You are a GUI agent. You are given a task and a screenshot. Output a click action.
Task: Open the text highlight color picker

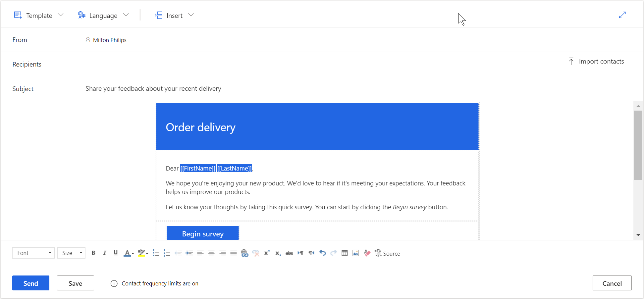[x=142, y=253]
